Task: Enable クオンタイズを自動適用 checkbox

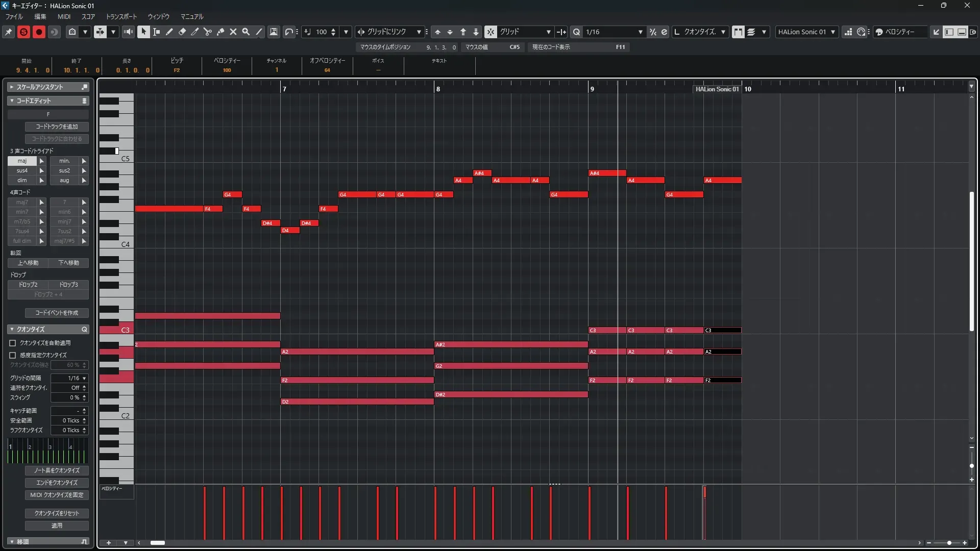Action: pyautogui.click(x=13, y=343)
